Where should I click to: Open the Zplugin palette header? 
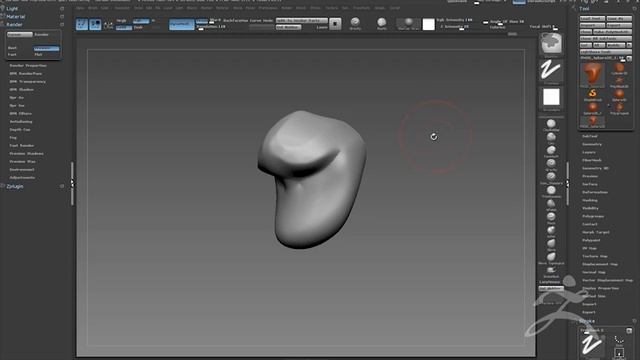(x=15, y=186)
